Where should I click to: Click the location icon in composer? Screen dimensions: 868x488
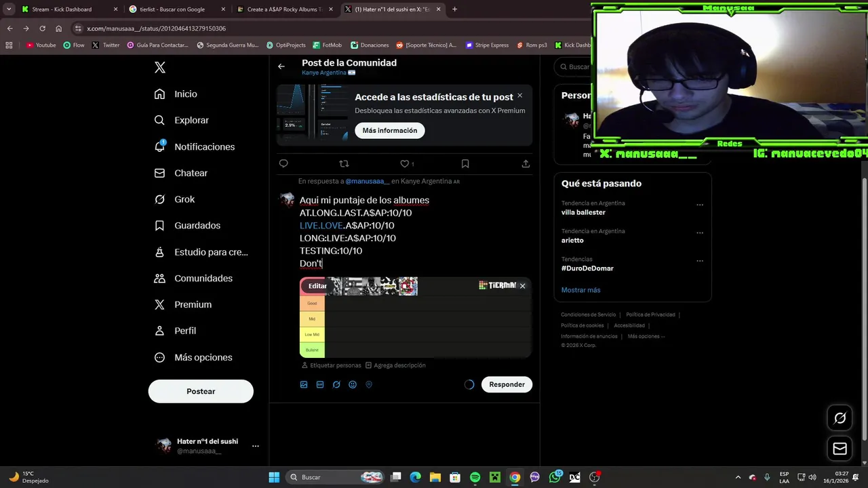click(369, 384)
